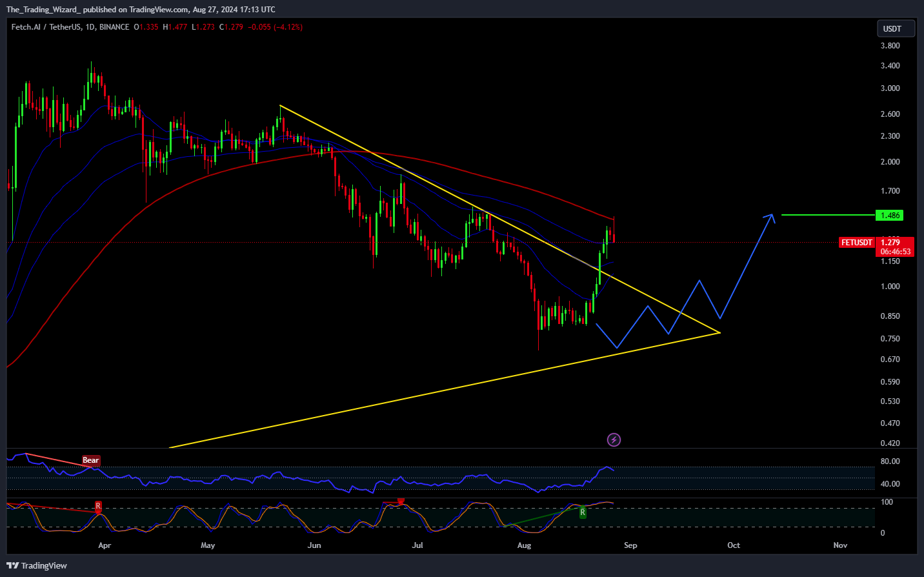Click the The_Trading_Wizard_ author name
The image size is (924, 577).
click(43, 10)
